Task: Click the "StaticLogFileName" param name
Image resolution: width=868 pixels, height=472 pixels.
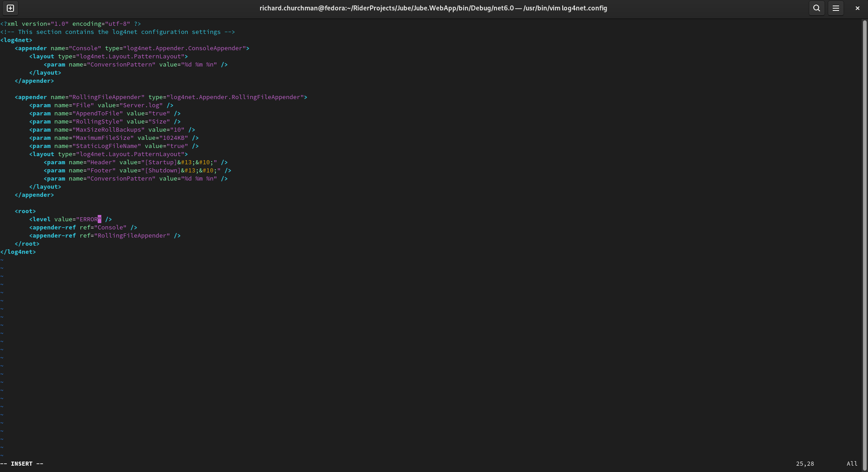Action: pos(107,146)
